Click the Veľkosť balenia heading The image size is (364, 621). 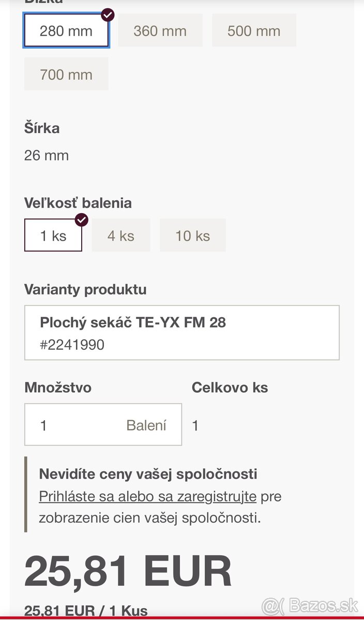coord(78,203)
